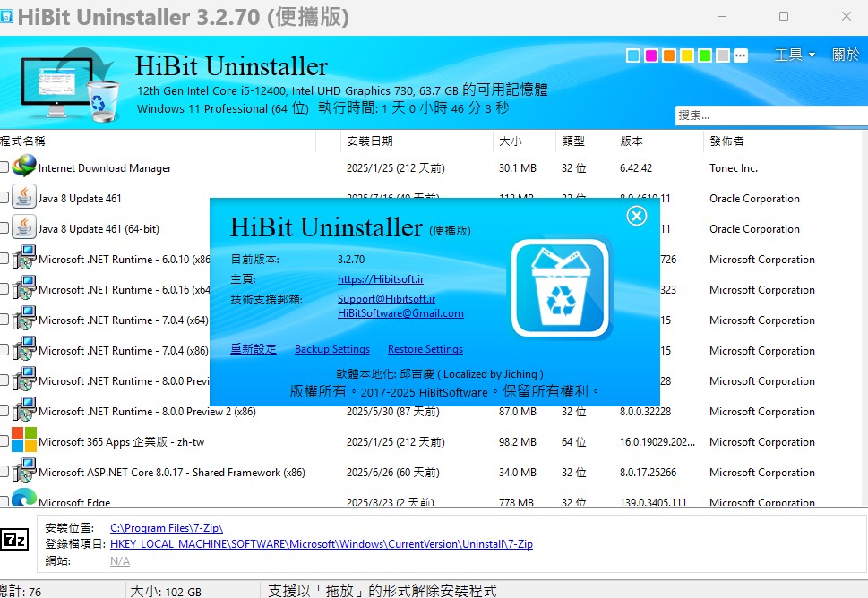
Task: Click the Support@Hibitsoft.ir email link
Action: pyautogui.click(x=386, y=299)
